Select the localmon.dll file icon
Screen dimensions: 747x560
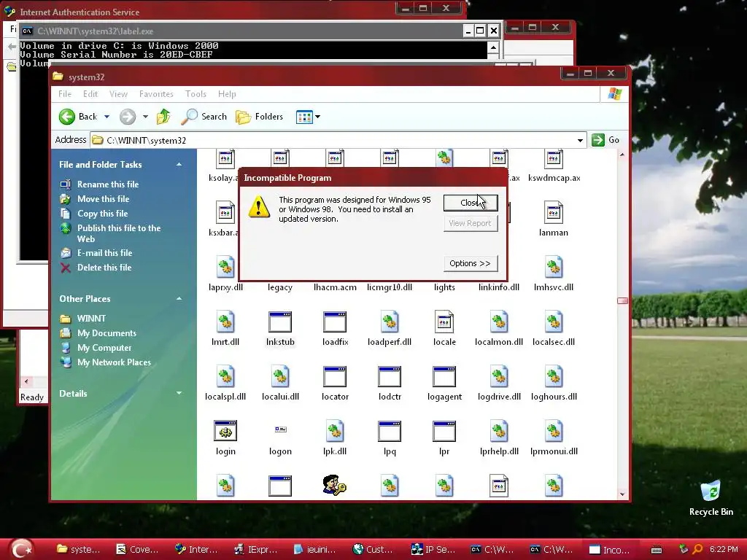[x=499, y=322]
